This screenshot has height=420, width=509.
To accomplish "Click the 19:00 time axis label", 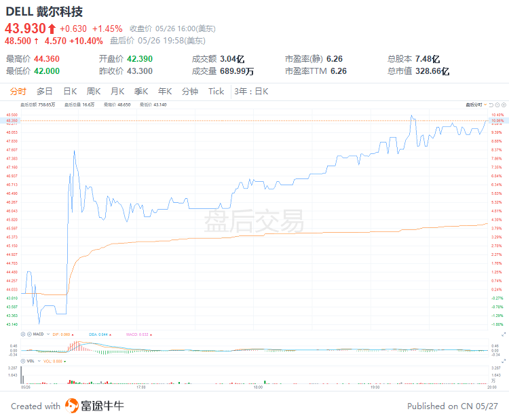I will 375,387.
